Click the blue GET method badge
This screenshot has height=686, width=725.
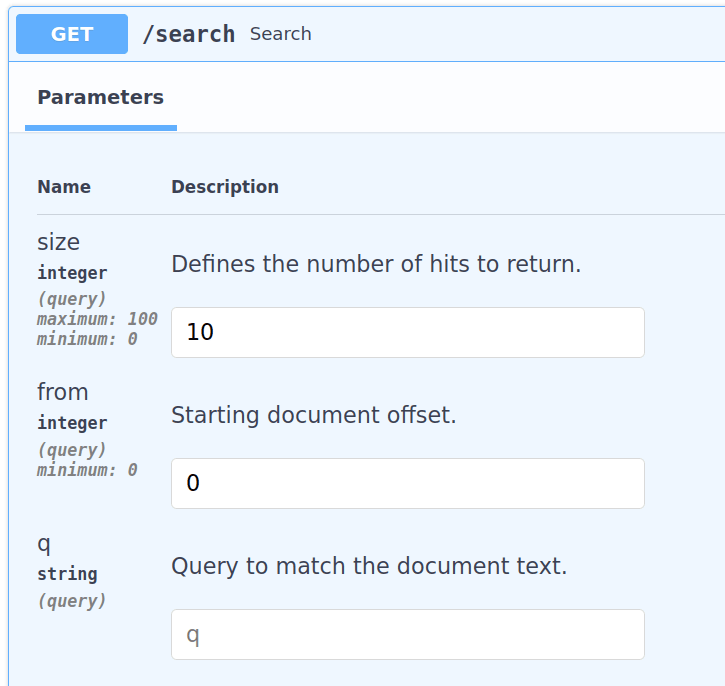coord(72,34)
